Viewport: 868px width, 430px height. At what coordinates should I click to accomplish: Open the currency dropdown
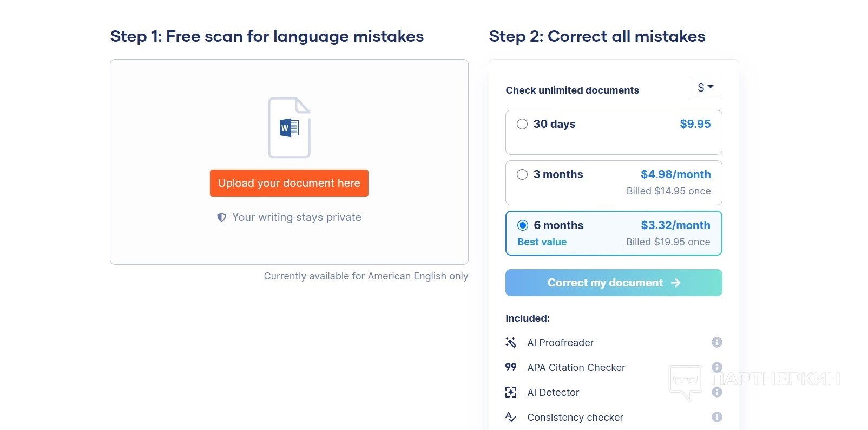[705, 88]
